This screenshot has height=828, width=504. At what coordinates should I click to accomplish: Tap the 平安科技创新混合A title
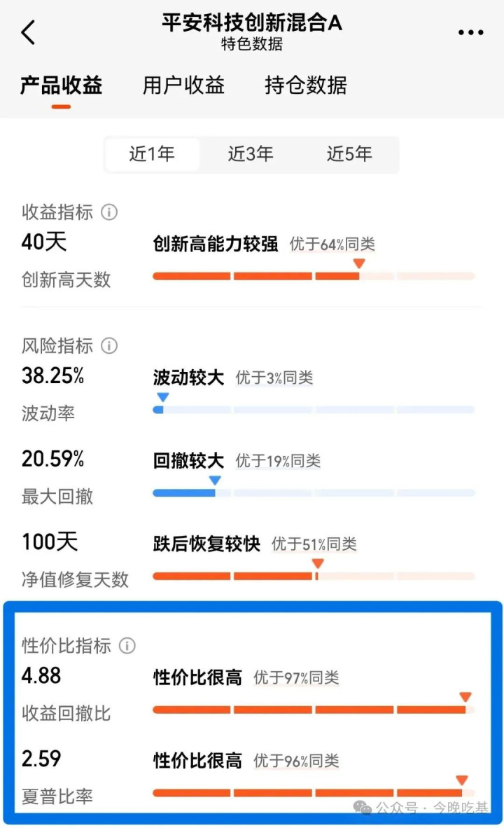coord(252,22)
